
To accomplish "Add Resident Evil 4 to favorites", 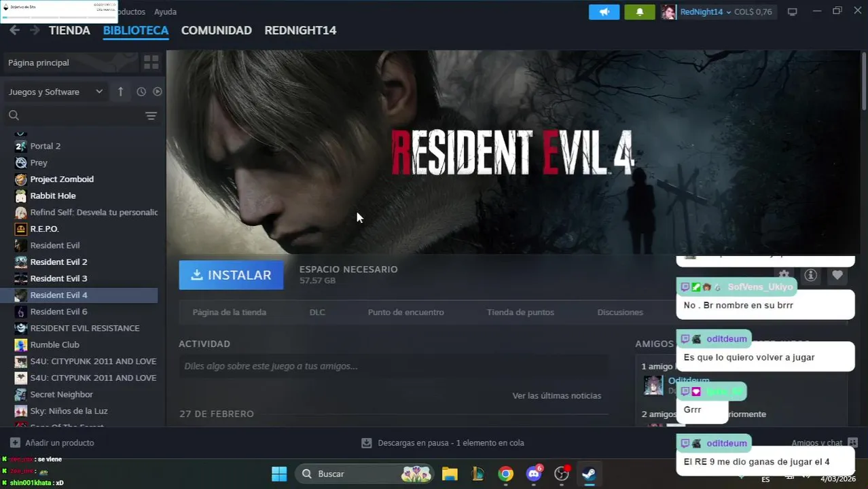I will pos(837,275).
